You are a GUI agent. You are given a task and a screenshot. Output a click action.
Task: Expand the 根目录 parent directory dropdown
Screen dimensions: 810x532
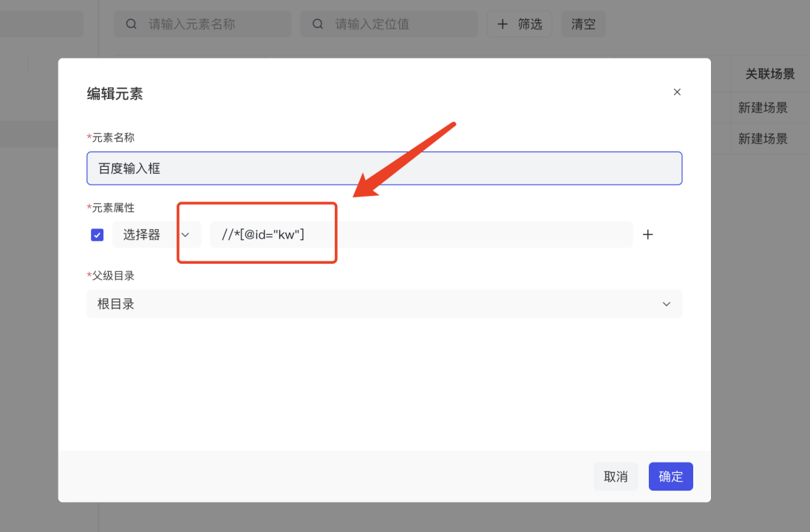[x=384, y=304]
